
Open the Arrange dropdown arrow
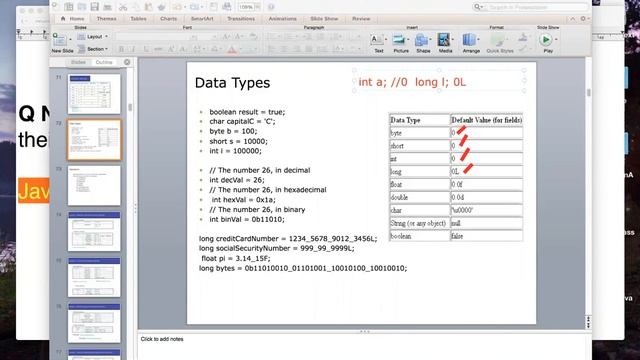pos(478,40)
